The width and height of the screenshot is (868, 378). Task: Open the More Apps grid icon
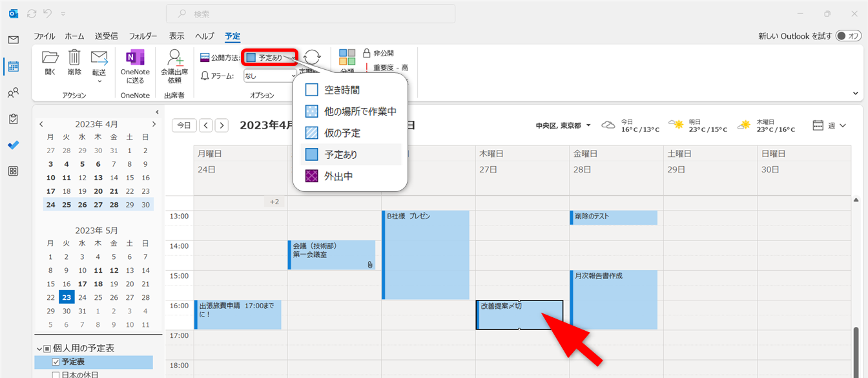13,171
